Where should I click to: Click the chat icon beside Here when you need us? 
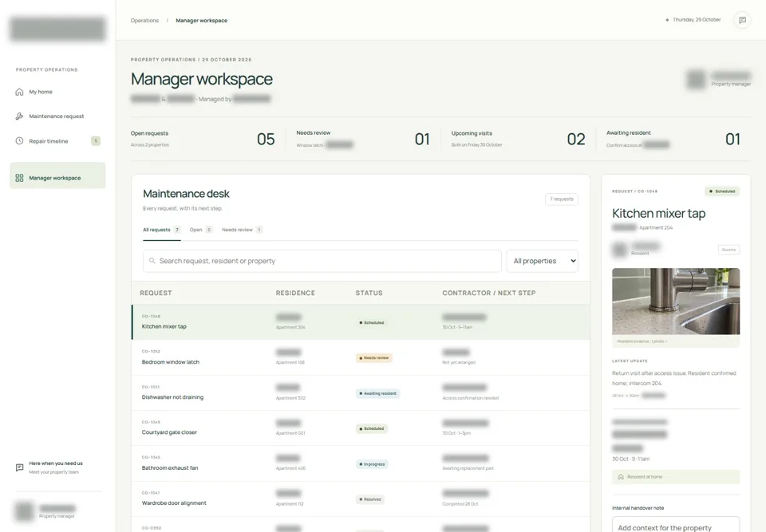pos(19,467)
